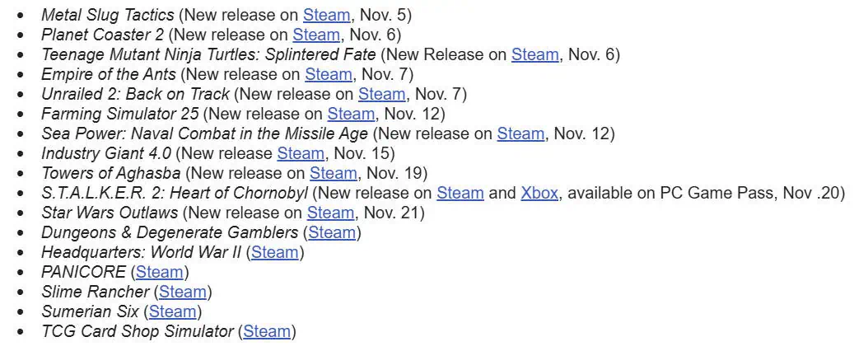Click Slime Rancher Steam link

tap(183, 292)
